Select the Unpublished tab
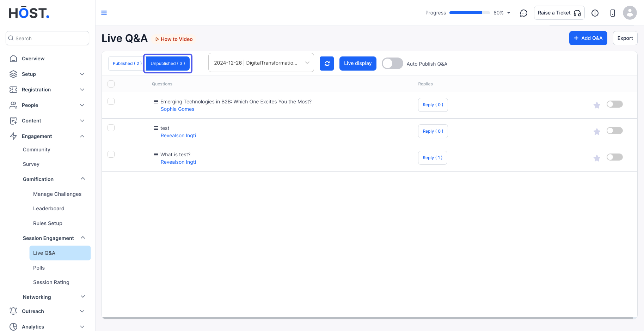The height and width of the screenshot is (331, 644). tap(168, 64)
